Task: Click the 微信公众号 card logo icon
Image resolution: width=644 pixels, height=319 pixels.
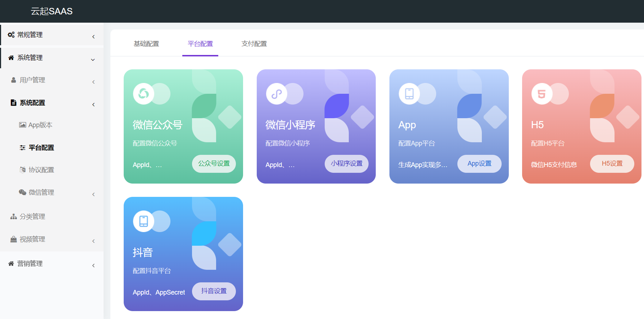Action: (143, 94)
